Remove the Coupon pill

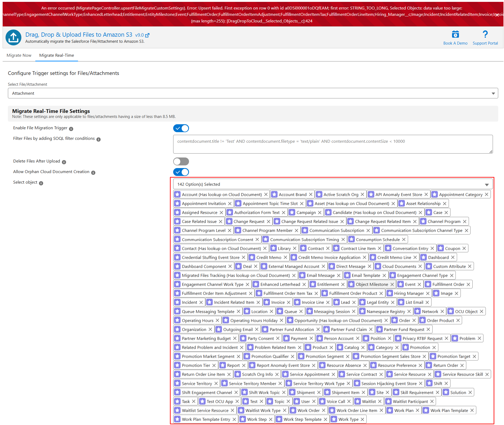point(464,248)
